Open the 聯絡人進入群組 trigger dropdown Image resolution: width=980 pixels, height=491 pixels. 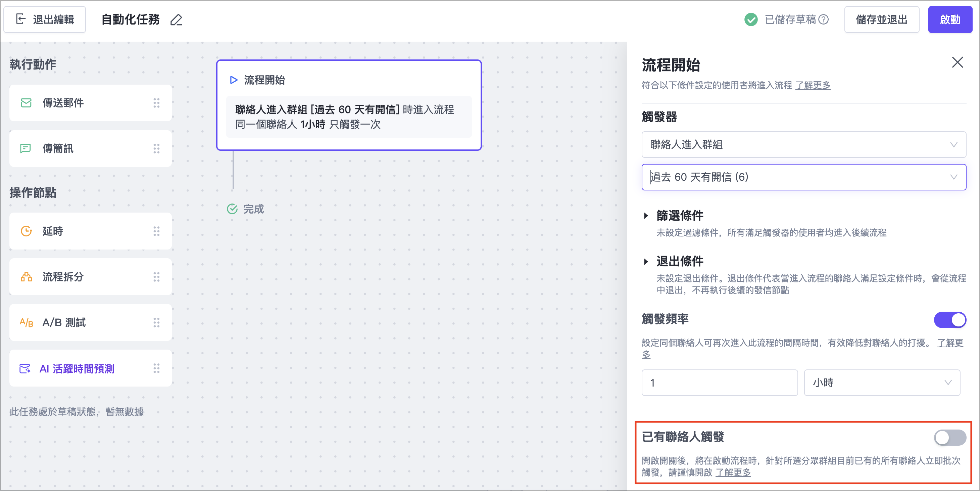tap(803, 145)
